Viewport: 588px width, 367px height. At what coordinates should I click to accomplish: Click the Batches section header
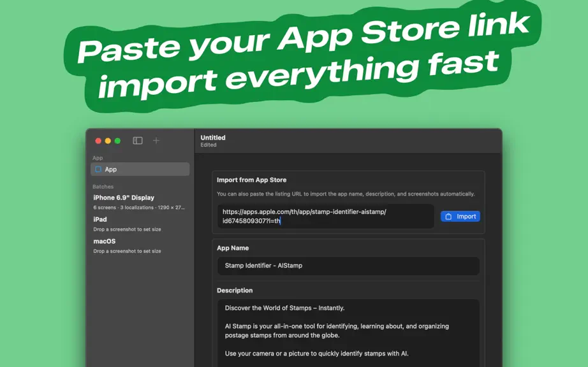103,187
